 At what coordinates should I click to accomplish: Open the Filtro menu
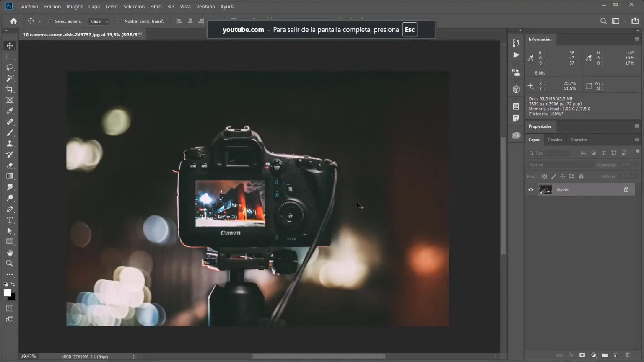click(156, 7)
